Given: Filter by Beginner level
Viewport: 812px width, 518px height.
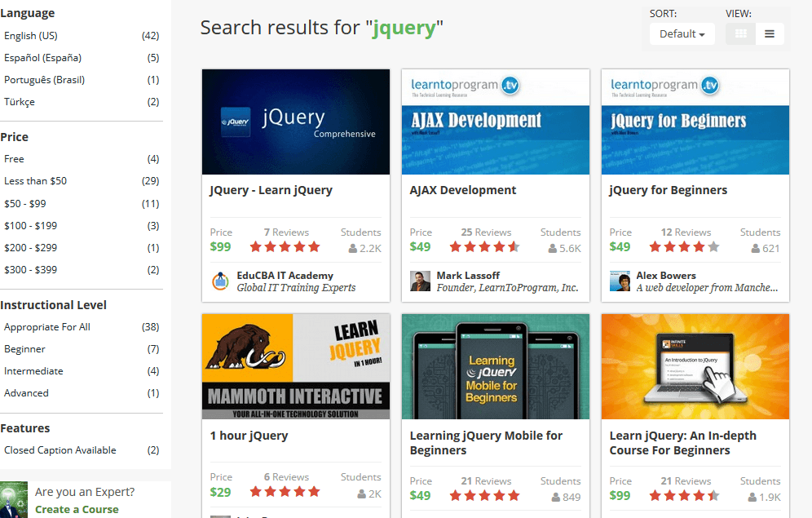Looking at the screenshot, I should (82, 349).
